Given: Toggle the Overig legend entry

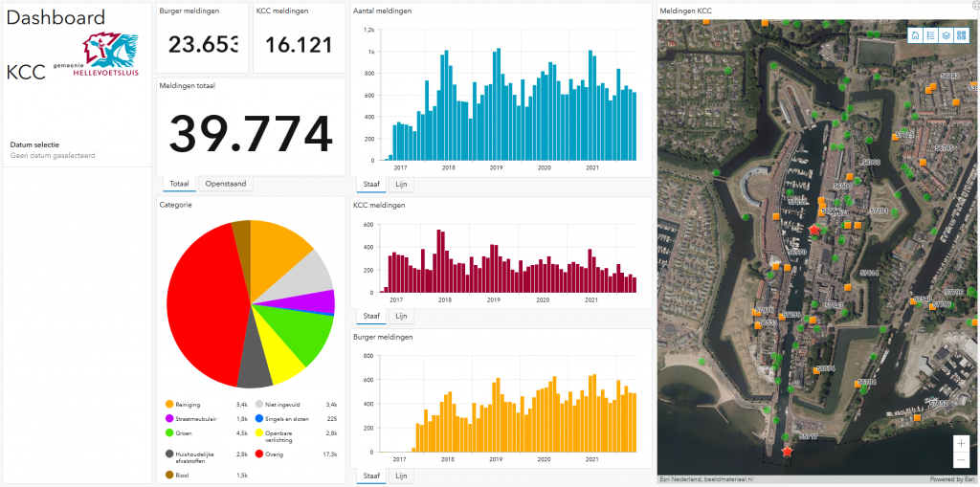Looking at the screenshot, I should (x=297, y=454).
